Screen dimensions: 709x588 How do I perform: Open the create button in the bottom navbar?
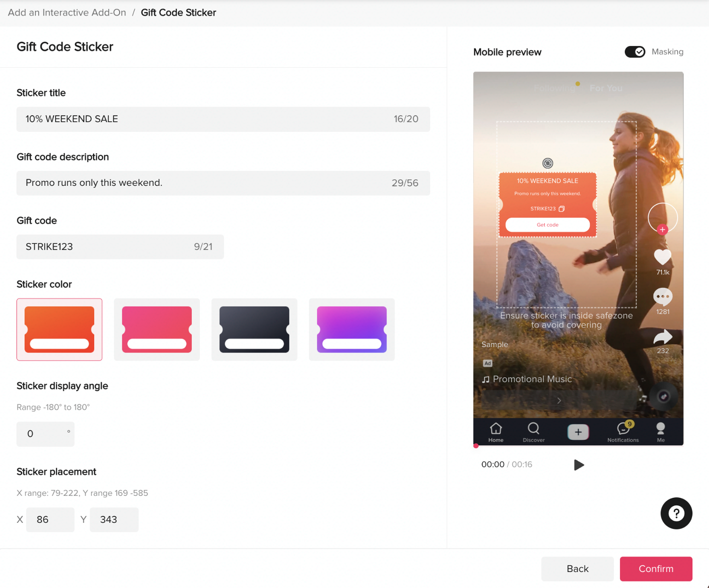pyautogui.click(x=578, y=431)
